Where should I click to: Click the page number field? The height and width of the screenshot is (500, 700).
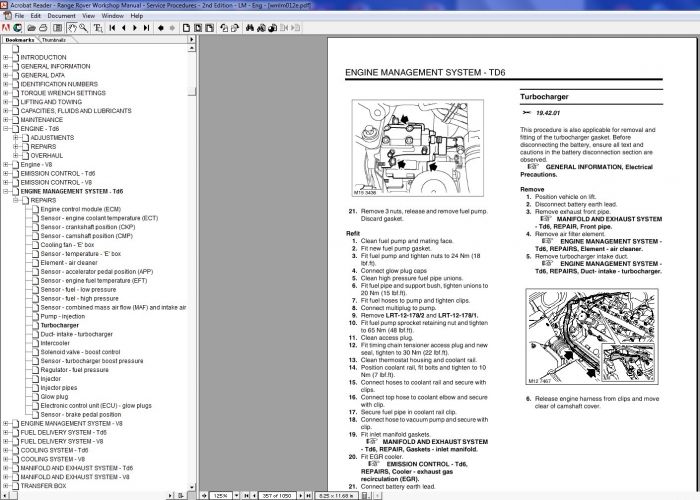pyautogui.click(x=277, y=496)
